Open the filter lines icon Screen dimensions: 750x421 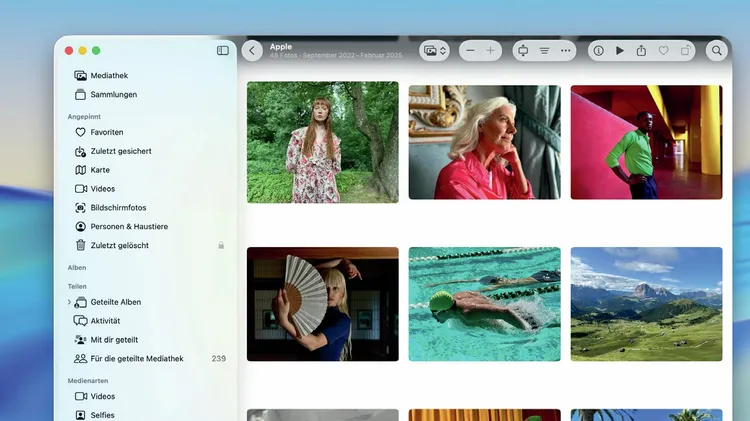(545, 50)
